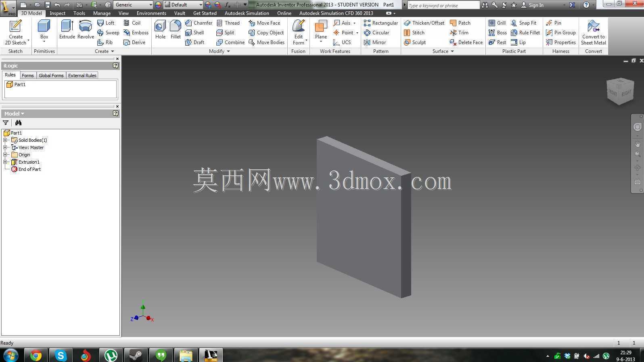
Task: Select the Combine tool
Action: (230, 42)
